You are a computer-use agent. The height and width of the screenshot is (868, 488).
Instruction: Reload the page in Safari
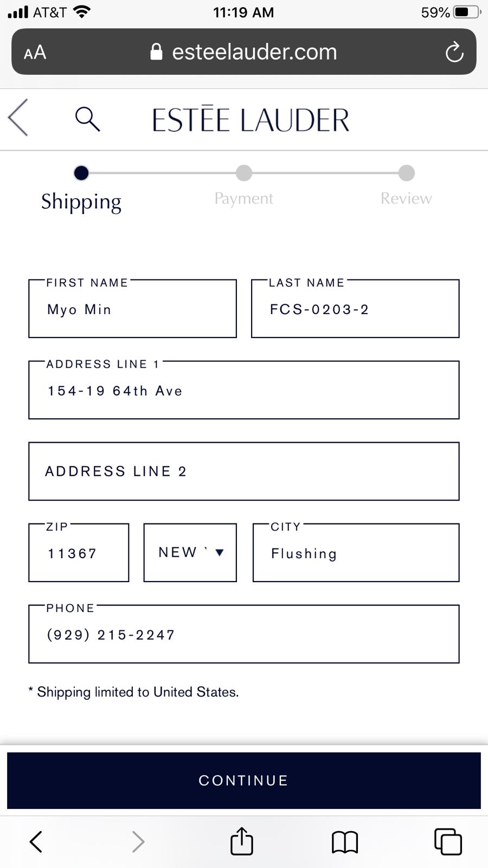point(454,52)
